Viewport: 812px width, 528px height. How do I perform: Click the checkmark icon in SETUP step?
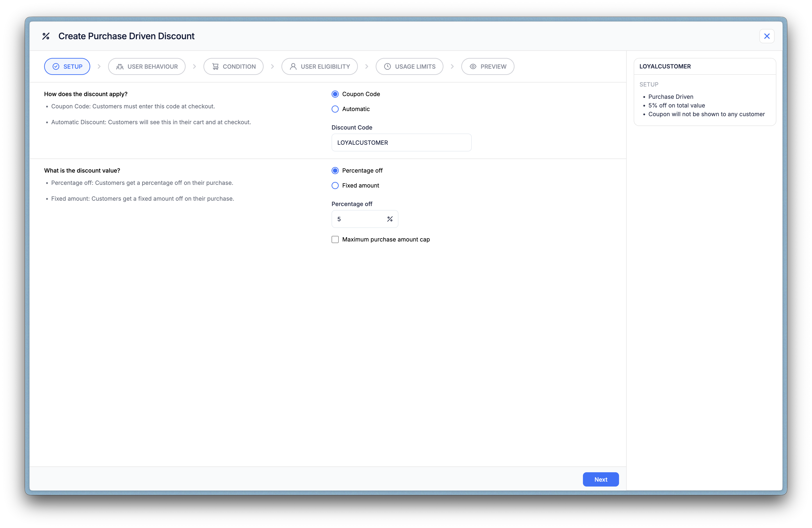pyautogui.click(x=56, y=66)
